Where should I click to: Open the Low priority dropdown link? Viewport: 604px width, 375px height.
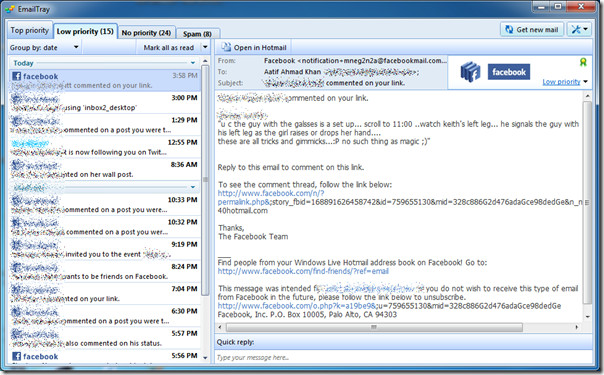[565, 82]
